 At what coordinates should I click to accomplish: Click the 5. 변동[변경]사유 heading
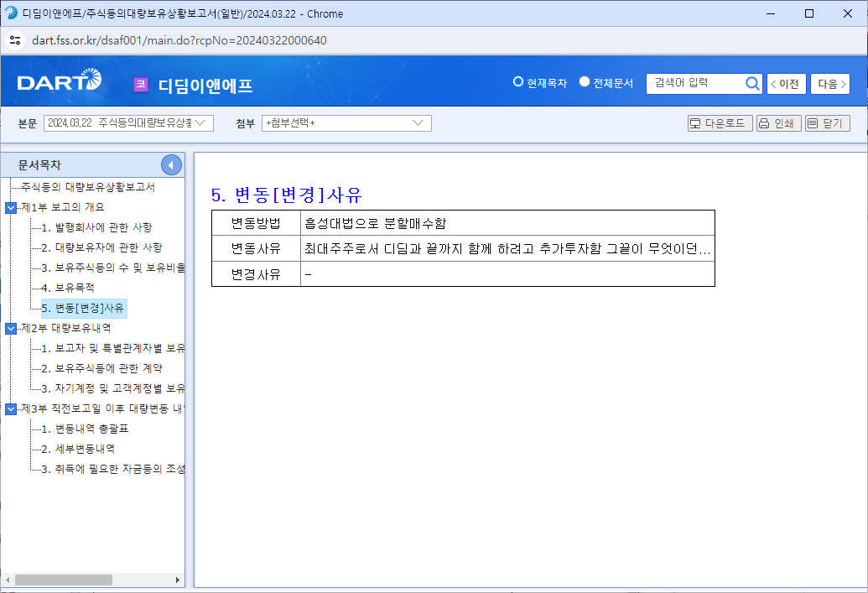pos(286,195)
